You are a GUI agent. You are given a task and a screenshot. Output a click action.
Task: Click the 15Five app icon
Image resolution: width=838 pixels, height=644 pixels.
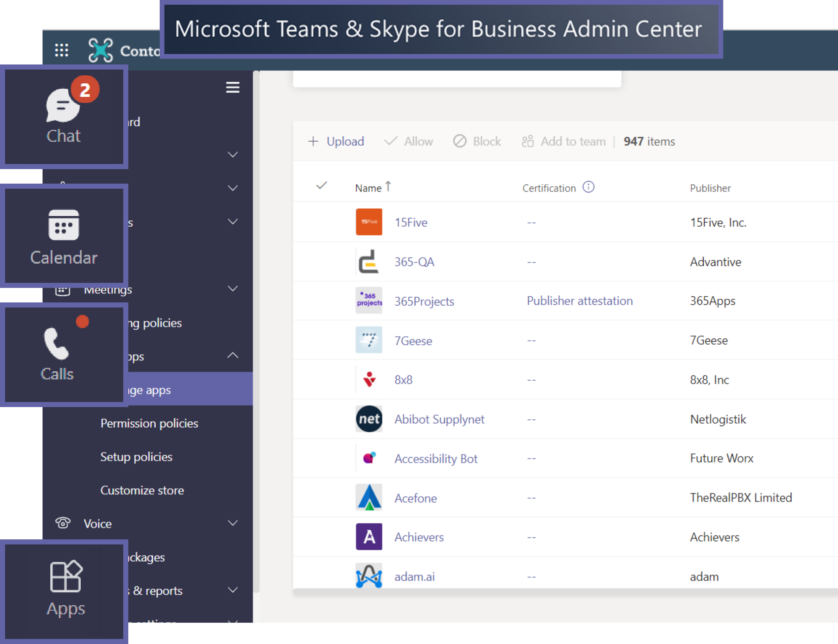(x=369, y=221)
